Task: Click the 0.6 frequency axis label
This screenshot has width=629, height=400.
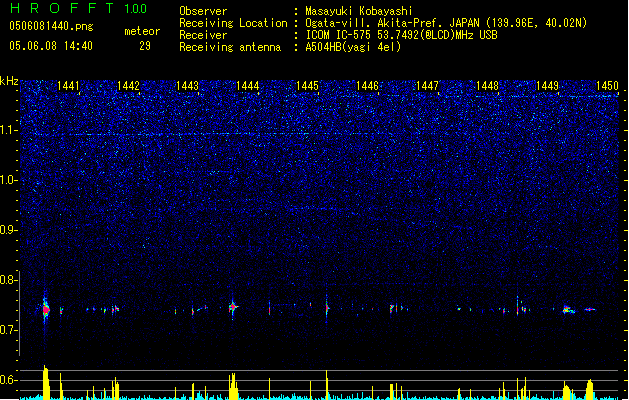Action: pyautogui.click(x=9, y=380)
